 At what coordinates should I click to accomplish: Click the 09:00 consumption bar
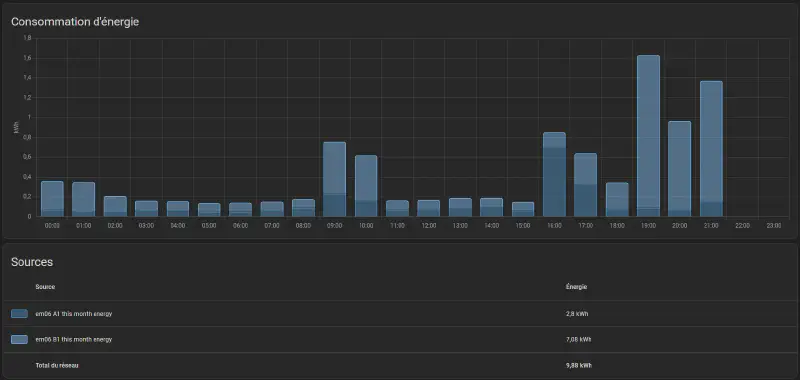(335, 179)
